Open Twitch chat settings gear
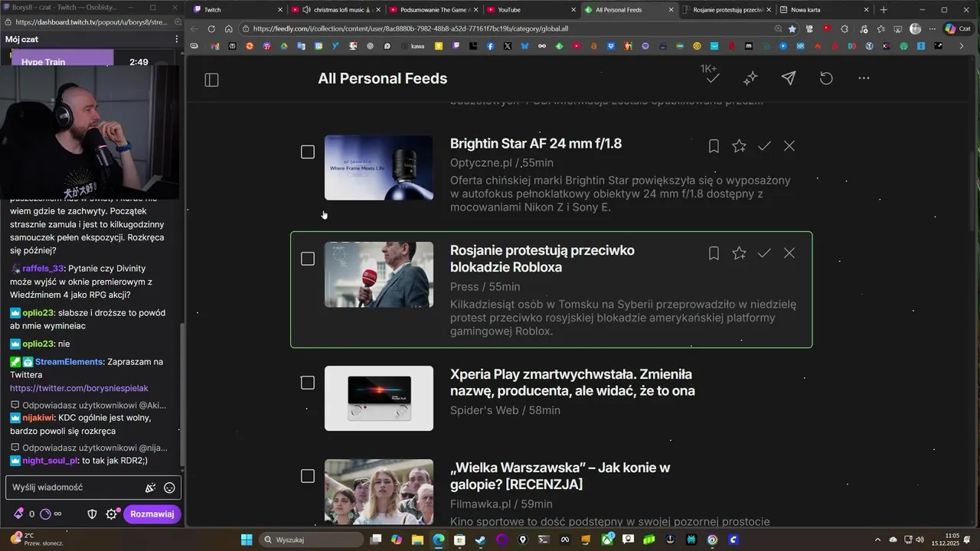 click(x=111, y=514)
